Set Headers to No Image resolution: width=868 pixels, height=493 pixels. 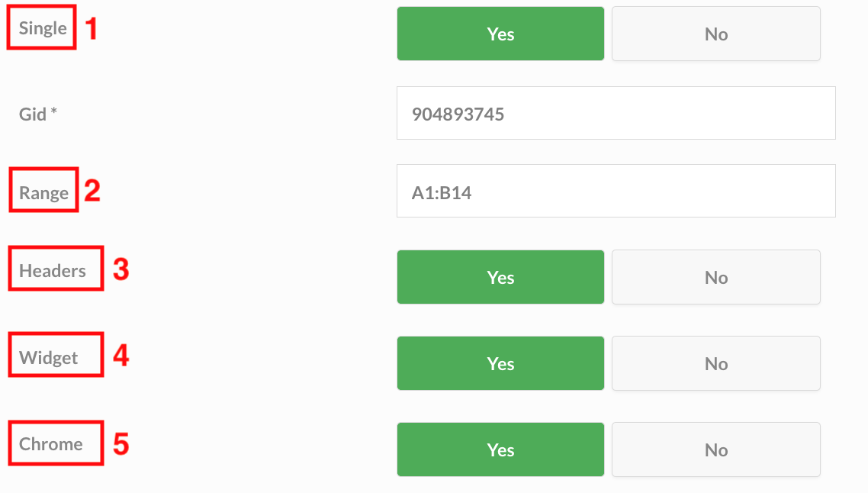point(715,277)
